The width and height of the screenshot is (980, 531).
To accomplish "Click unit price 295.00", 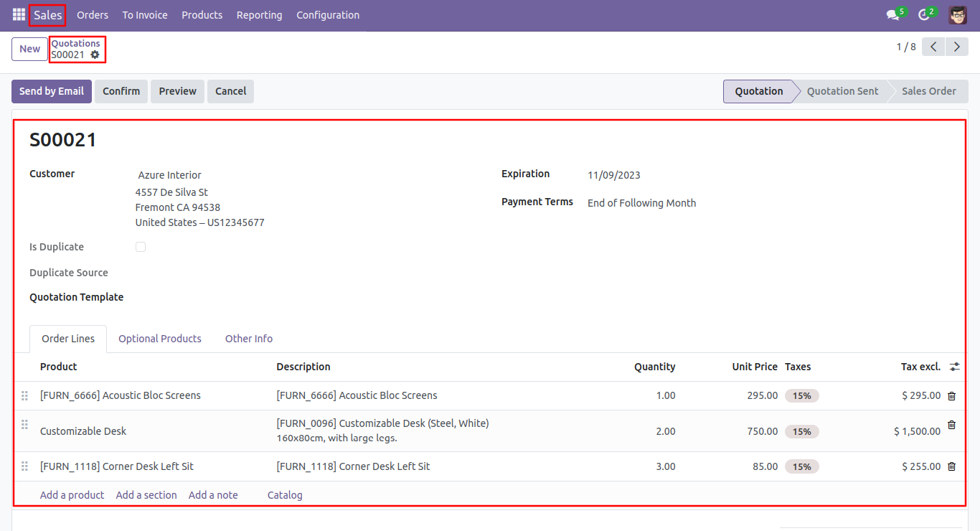I will coord(762,395).
